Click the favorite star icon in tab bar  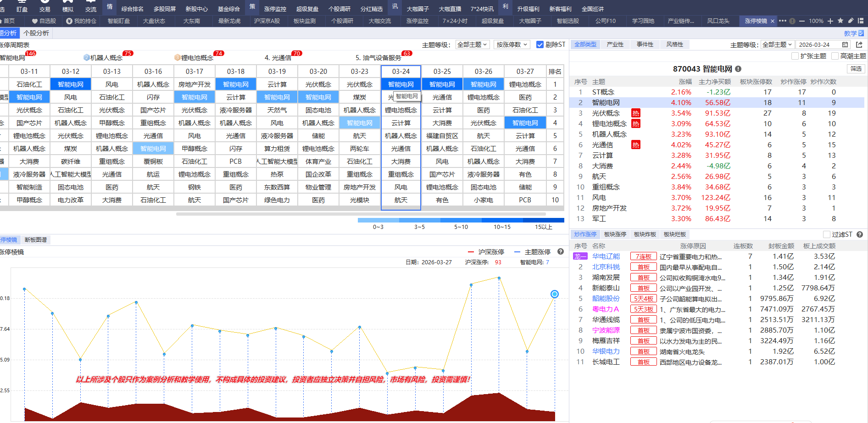click(840, 21)
